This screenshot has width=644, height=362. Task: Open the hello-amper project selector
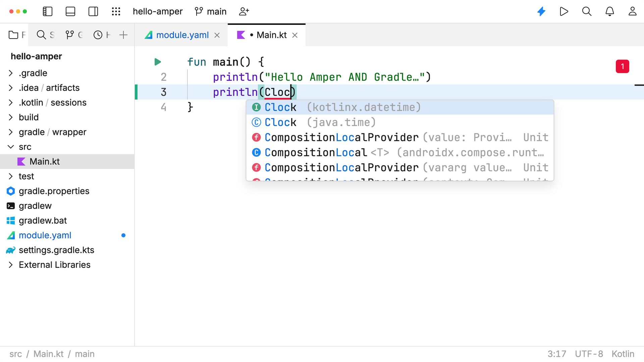click(x=158, y=11)
